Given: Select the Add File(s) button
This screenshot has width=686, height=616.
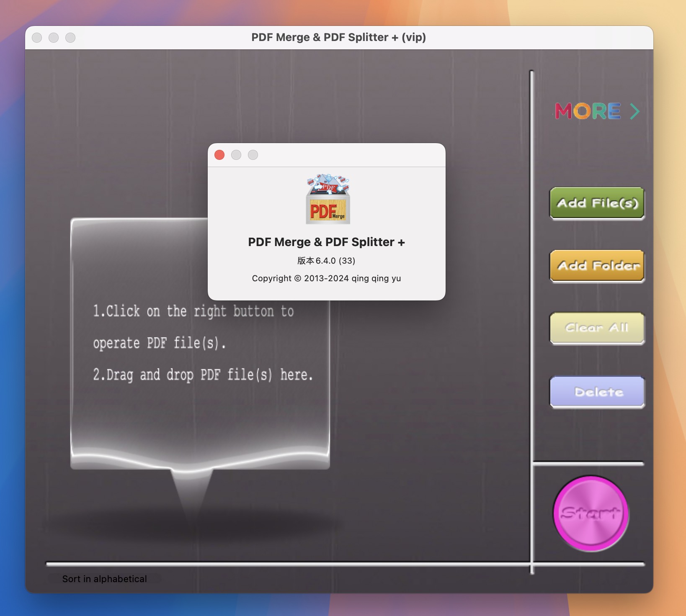Looking at the screenshot, I should pos(596,203).
